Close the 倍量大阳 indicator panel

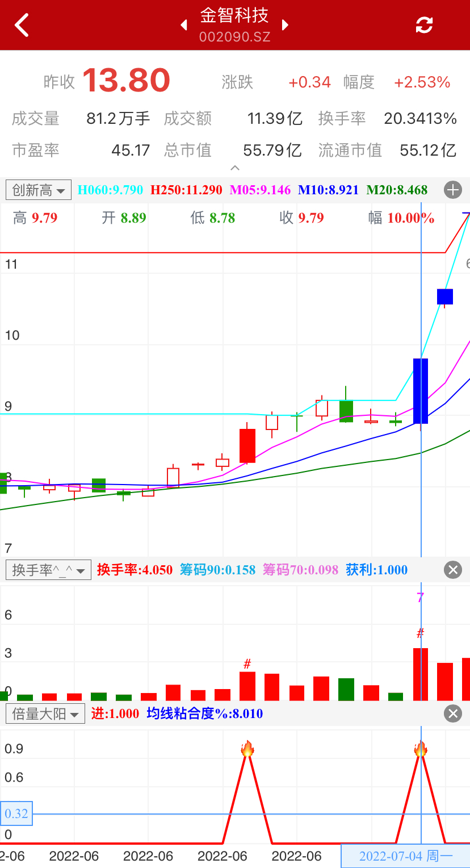453,713
